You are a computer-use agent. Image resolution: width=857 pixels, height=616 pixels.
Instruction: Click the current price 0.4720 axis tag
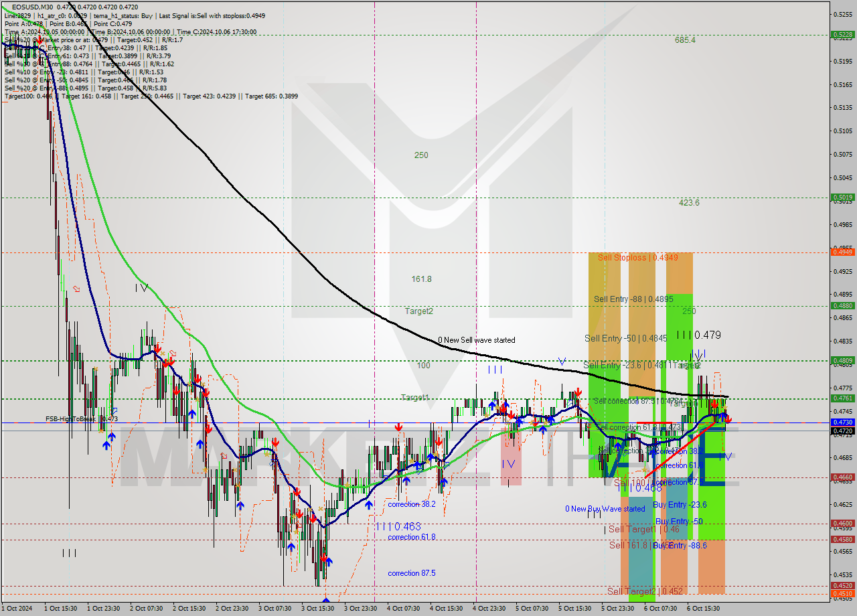point(842,431)
